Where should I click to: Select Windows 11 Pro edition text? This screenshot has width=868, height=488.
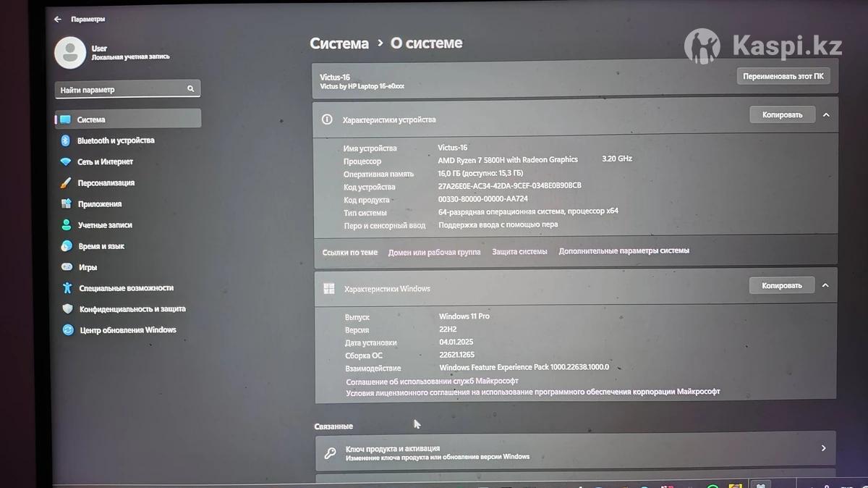(x=464, y=316)
